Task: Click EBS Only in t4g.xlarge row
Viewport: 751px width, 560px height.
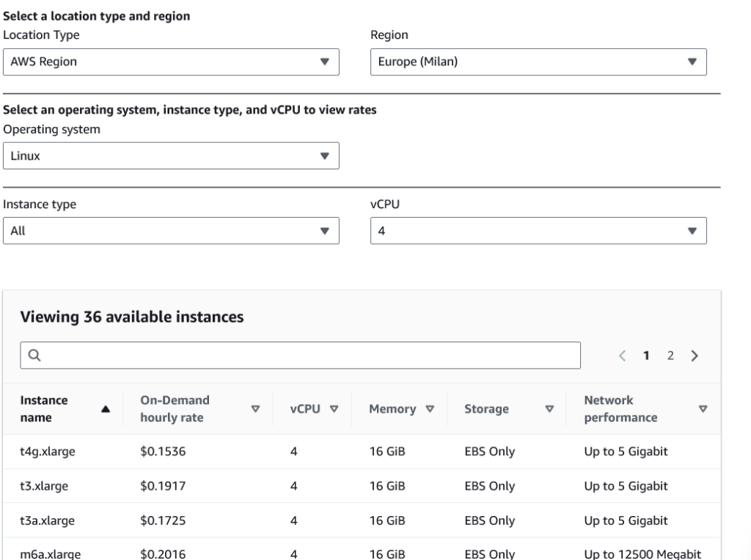Action: point(489,452)
